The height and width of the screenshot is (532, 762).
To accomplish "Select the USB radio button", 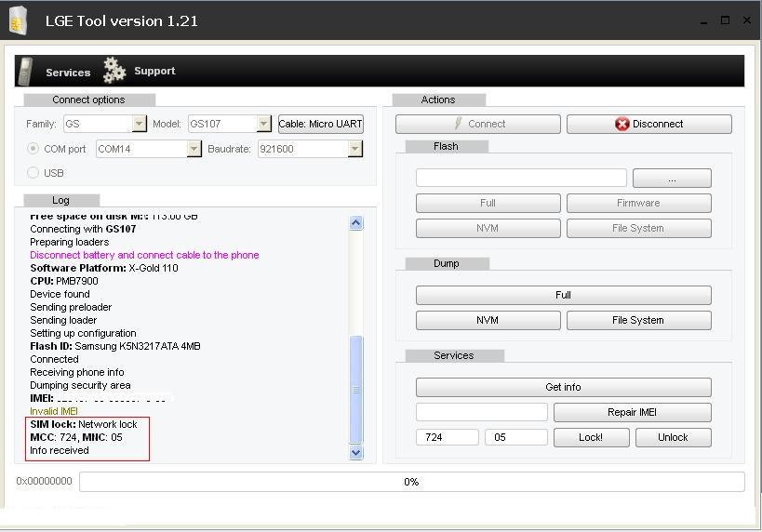I will pos(33,172).
